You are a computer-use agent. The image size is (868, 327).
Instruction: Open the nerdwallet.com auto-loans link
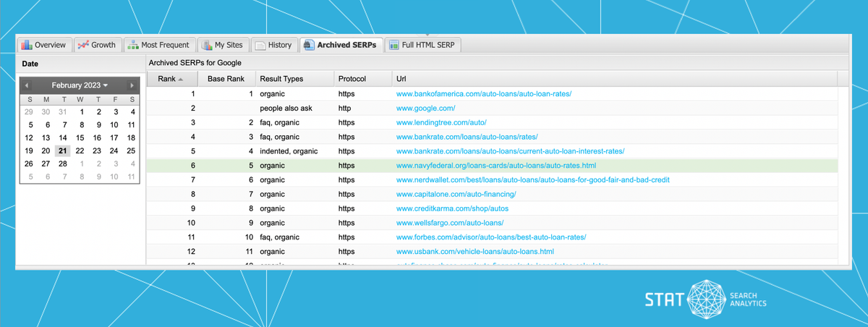pos(532,180)
